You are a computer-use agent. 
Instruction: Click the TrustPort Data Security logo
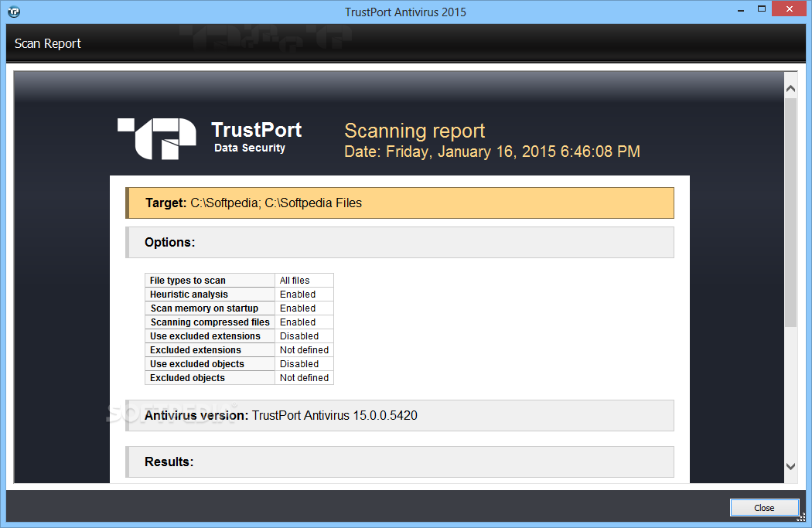[x=210, y=138]
